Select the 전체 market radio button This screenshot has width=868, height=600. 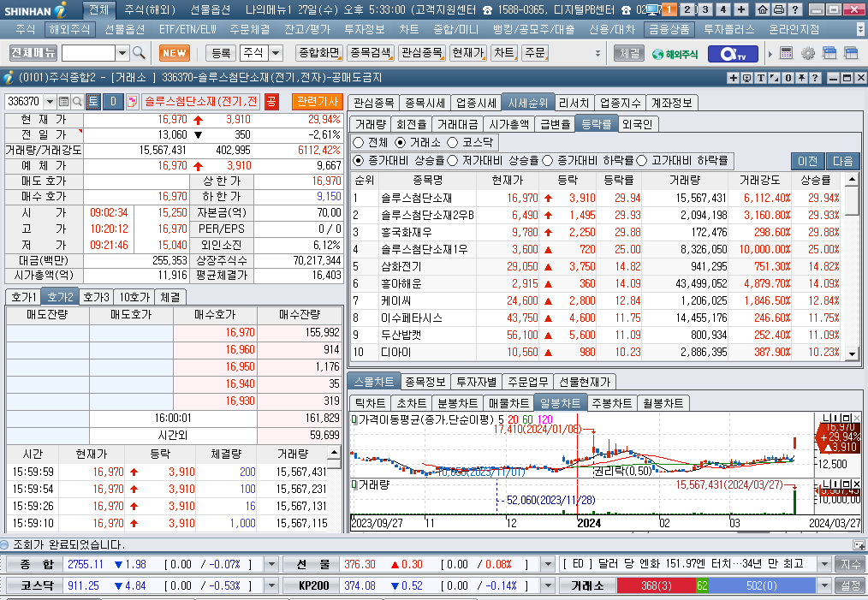[x=358, y=143]
